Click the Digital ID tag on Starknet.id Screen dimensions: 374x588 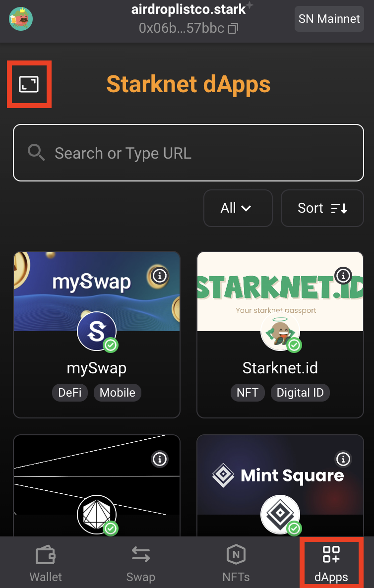[x=300, y=393]
